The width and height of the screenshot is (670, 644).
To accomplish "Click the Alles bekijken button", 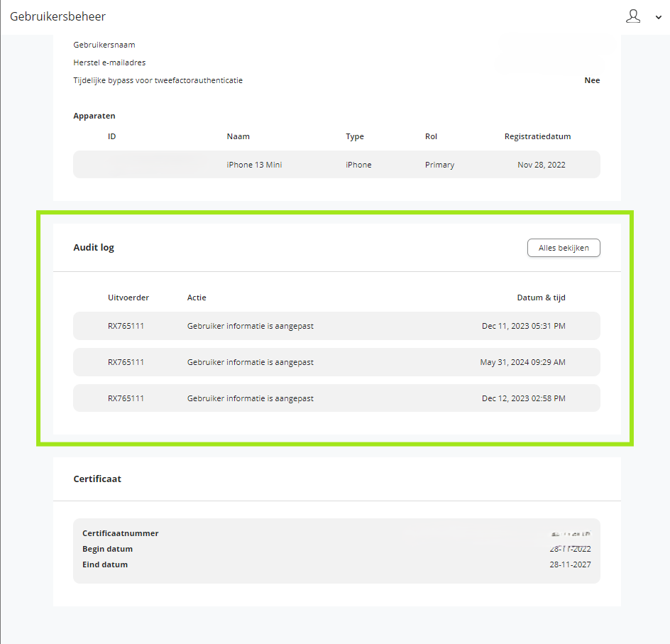I will click(x=564, y=248).
